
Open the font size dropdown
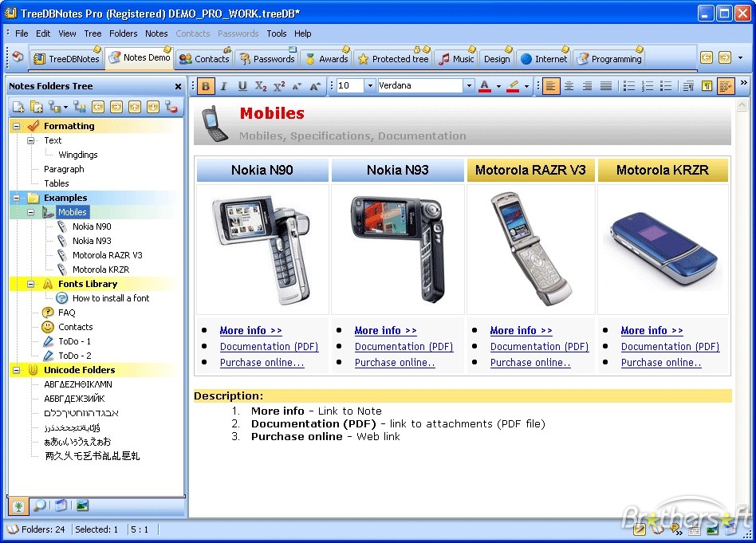pyautogui.click(x=370, y=86)
